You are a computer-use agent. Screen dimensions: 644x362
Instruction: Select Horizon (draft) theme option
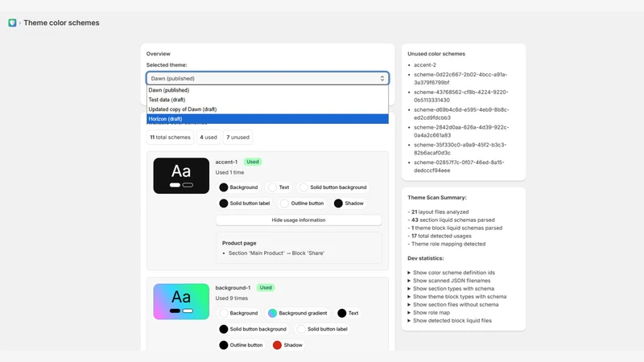click(x=267, y=118)
